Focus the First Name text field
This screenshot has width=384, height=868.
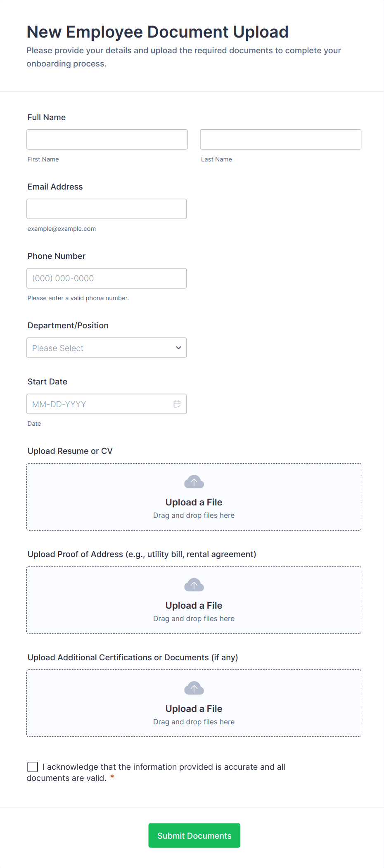tap(107, 139)
